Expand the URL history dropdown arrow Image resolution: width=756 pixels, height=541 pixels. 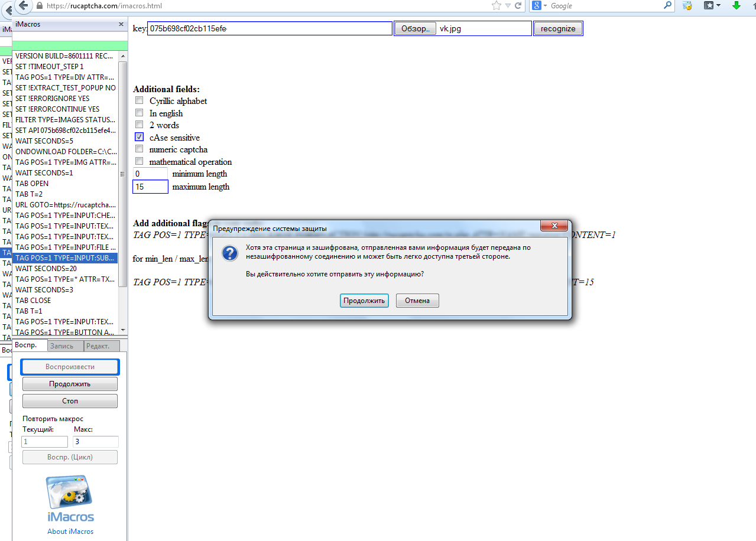point(508,6)
